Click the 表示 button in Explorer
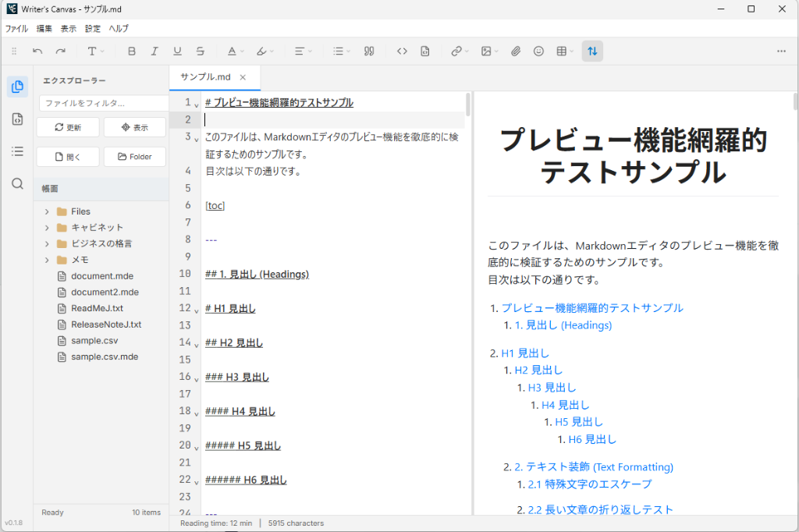Image resolution: width=799 pixels, height=532 pixels. coord(134,127)
